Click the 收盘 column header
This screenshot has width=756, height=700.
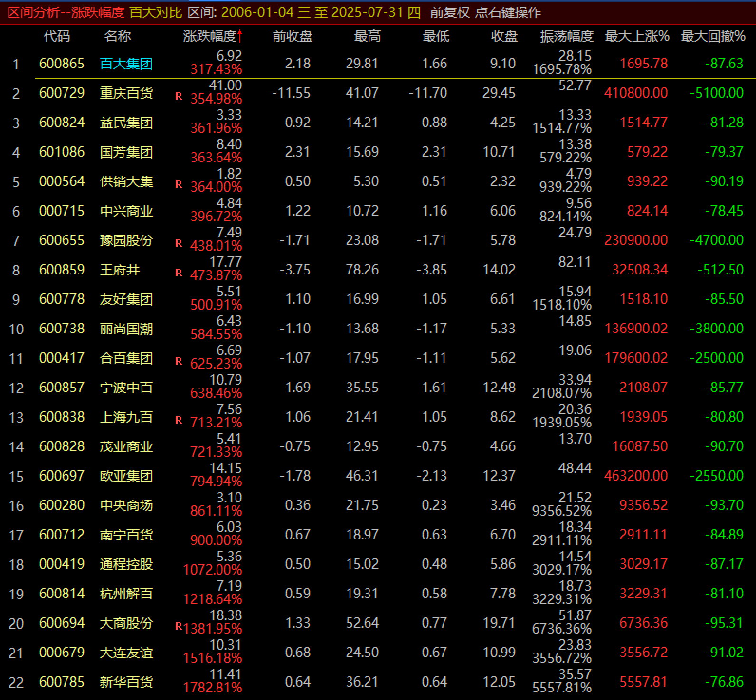(x=504, y=36)
